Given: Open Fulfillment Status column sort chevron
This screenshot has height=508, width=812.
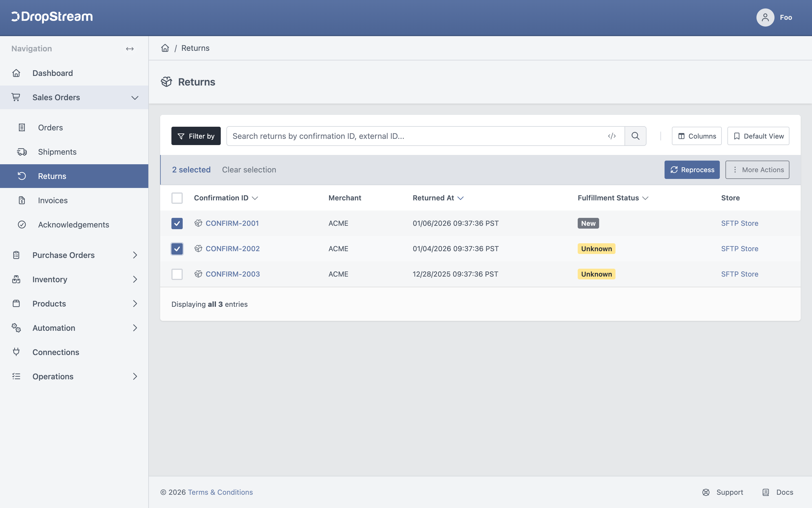Looking at the screenshot, I should tap(645, 198).
